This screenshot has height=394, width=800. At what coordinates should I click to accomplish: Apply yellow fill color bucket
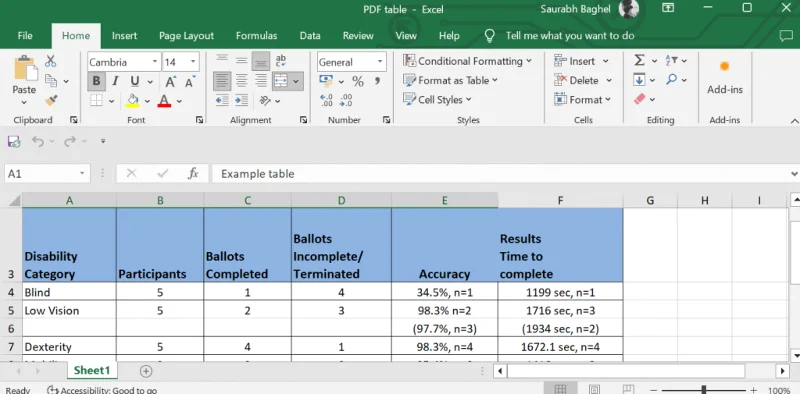pyautogui.click(x=133, y=101)
